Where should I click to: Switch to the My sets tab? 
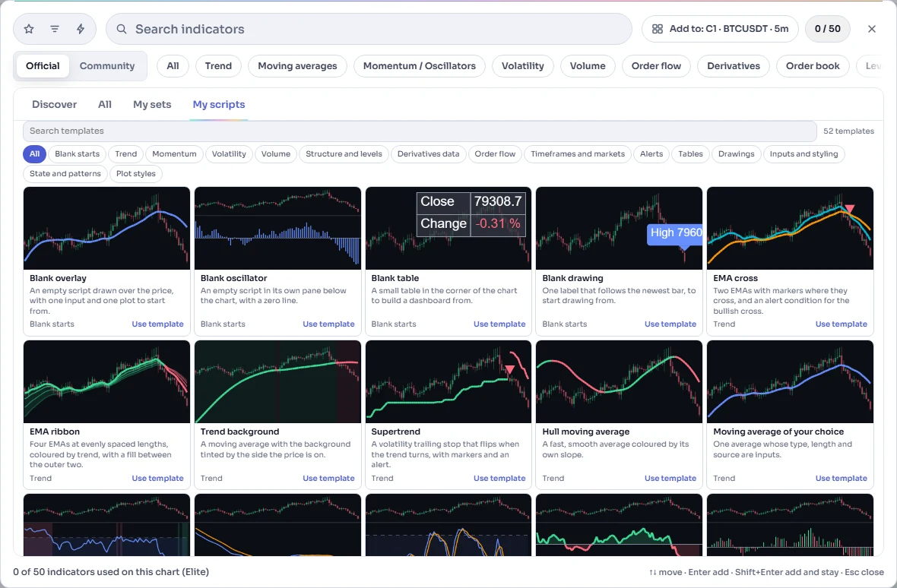pyautogui.click(x=152, y=105)
